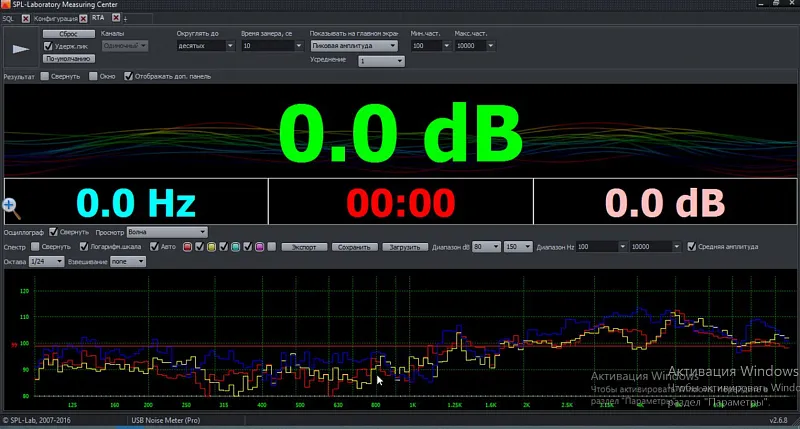The width and height of the screenshot is (800, 429).
Task: Click the yellow spectrum trace swatch
Action: (x=211, y=246)
